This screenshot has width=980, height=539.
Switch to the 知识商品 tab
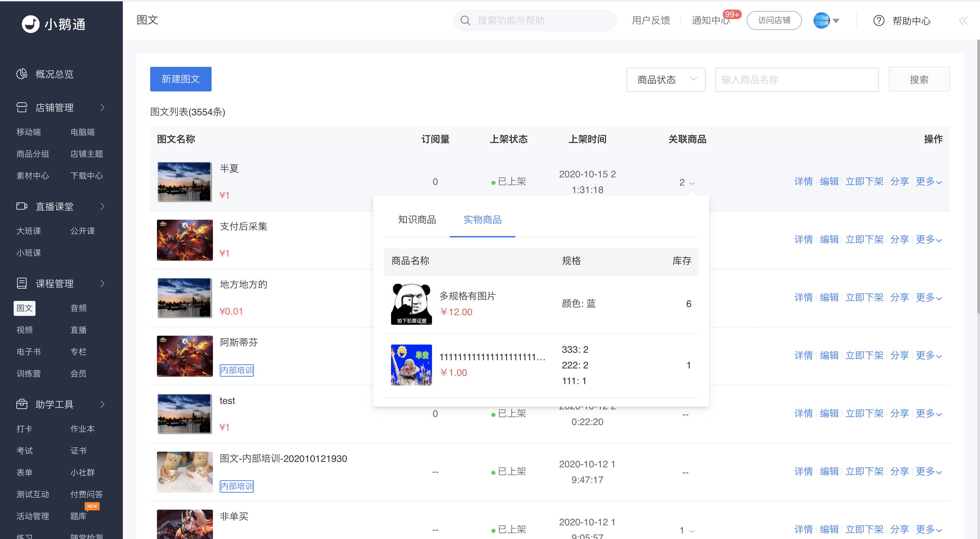pos(417,219)
